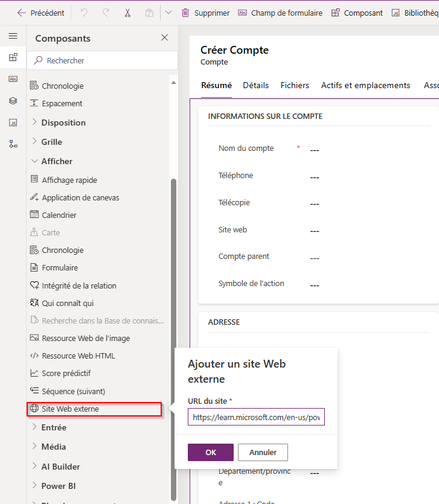This screenshot has width=439, height=504.
Task: Click Supprimer in the toolbar
Action: click(x=206, y=13)
